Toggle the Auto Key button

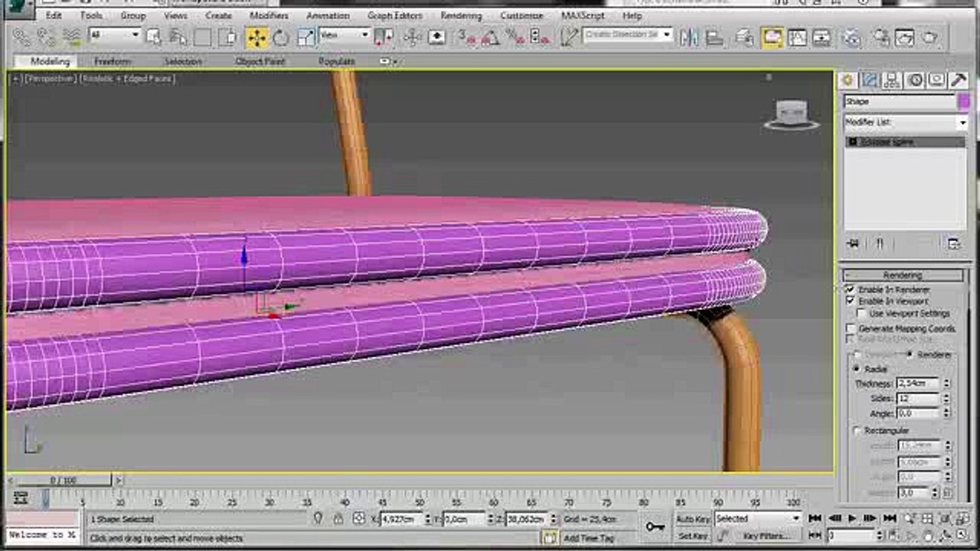click(x=692, y=519)
